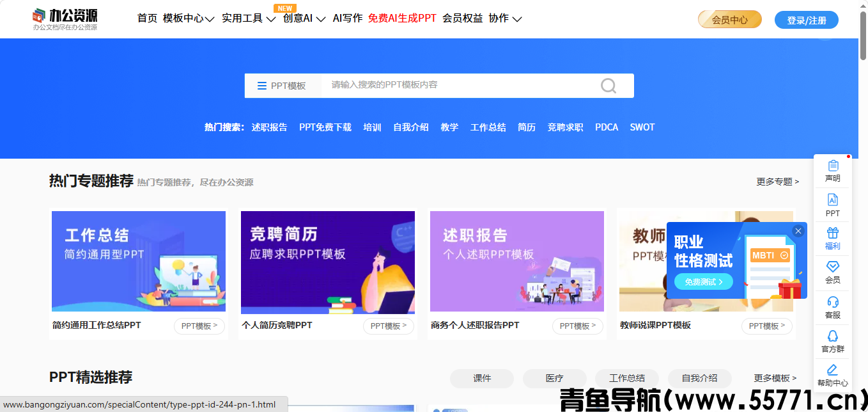868x412 pixels.
Task: Click the 免费测试 button in ad
Action: (x=703, y=281)
